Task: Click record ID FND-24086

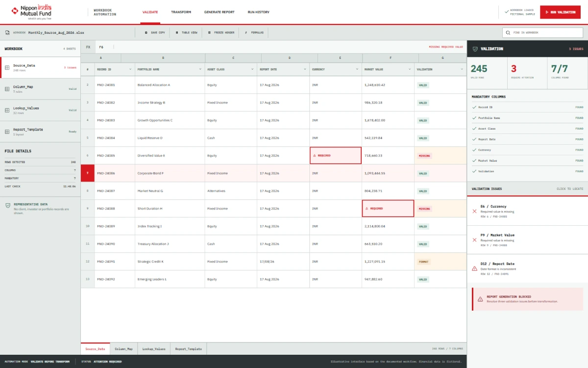Action: pyautogui.click(x=106, y=173)
